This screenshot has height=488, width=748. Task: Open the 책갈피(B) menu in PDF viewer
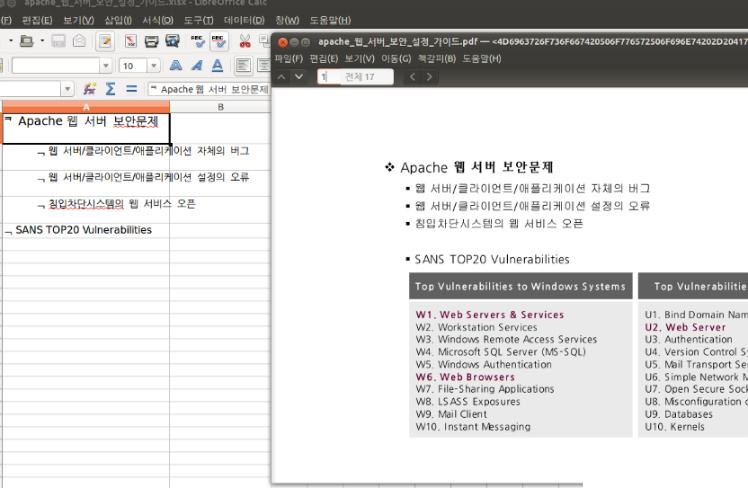tap(436, 59)
